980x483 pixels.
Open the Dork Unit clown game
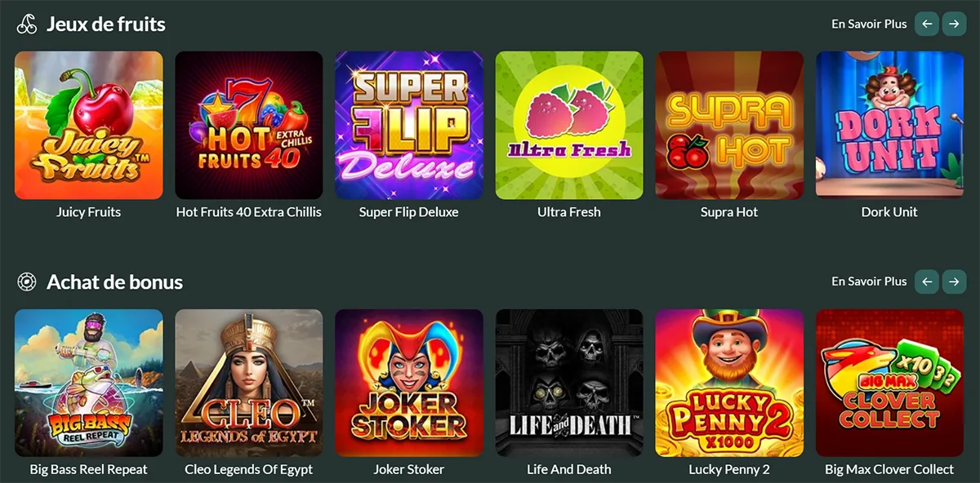coord(889,126)
